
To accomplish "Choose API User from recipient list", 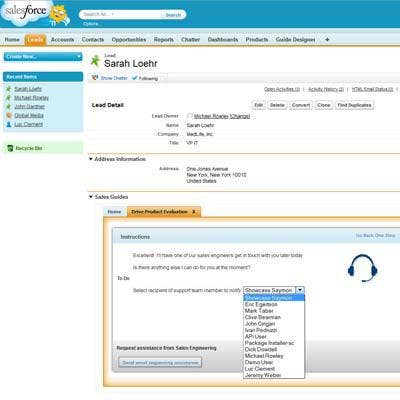I will click(255, 336).
